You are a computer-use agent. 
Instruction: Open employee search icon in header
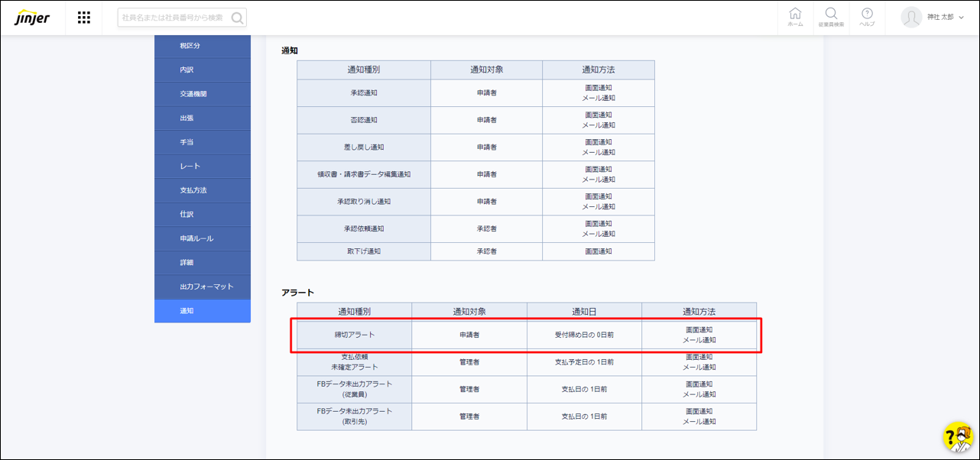pos(831,17)
